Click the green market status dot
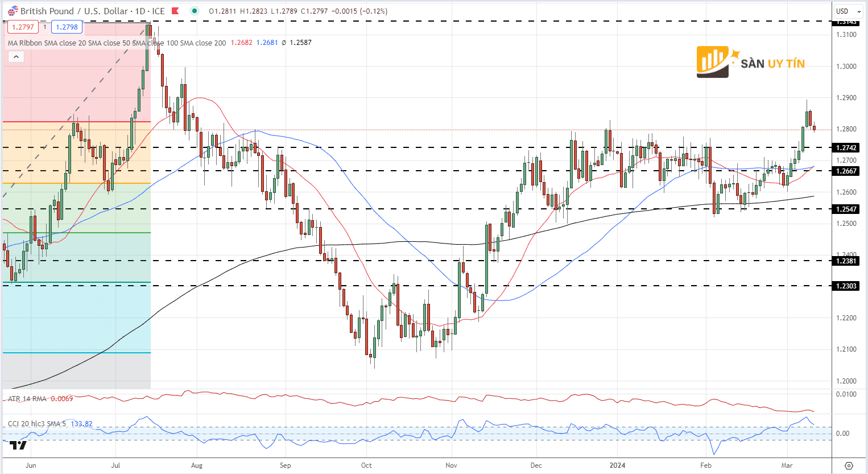Image resolution: width=868 pixels, height=474 pixels. [195, 11]
